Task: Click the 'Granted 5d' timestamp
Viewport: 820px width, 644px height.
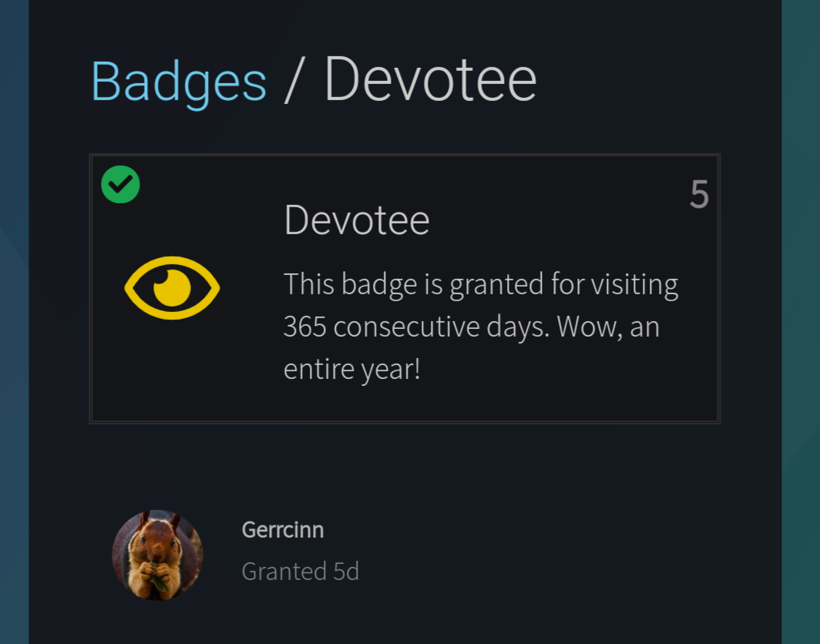Action: click(300, 572)
